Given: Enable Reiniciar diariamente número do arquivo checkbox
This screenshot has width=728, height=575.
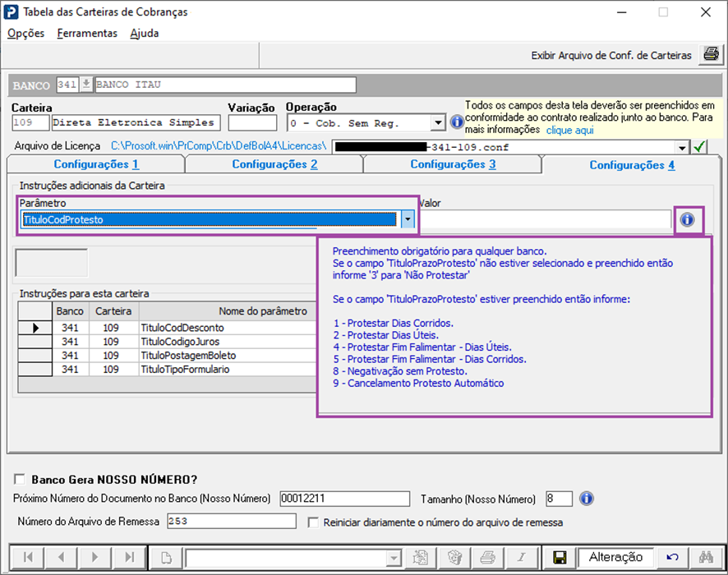Looking at the screenshot, I should pos(313,522).
